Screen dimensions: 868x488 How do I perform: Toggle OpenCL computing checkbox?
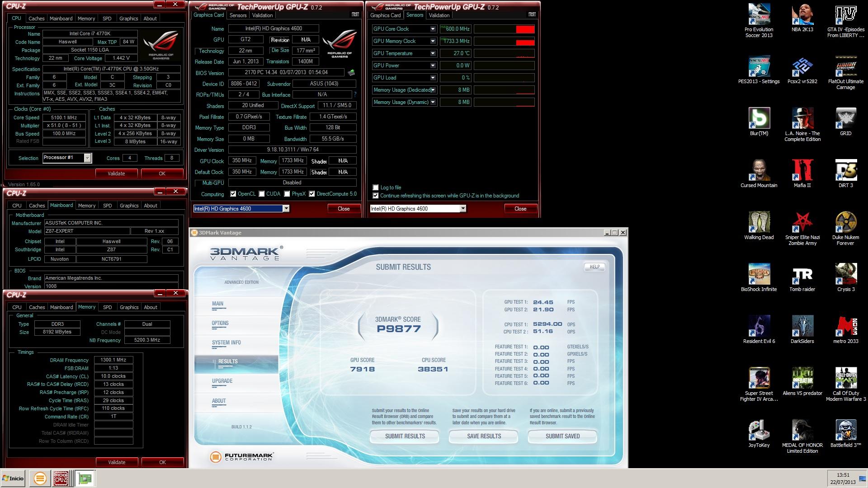[x=233, y=194]
